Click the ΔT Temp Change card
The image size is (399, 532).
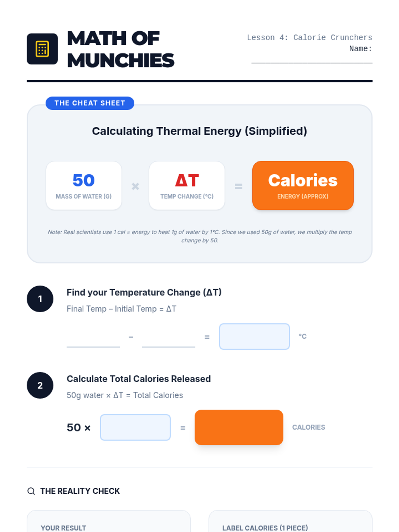[187, 186]
